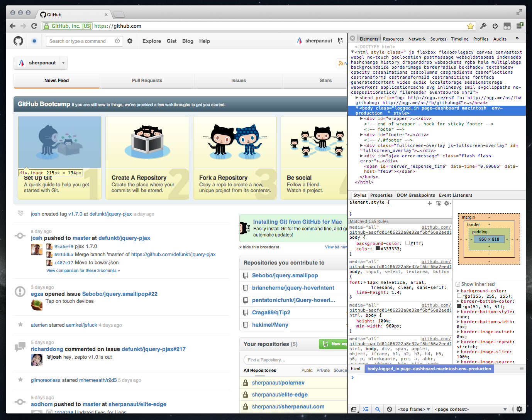Open the Properties sidebar tab
The width and height of the screenshot is (532, 420).
(381, 195)
